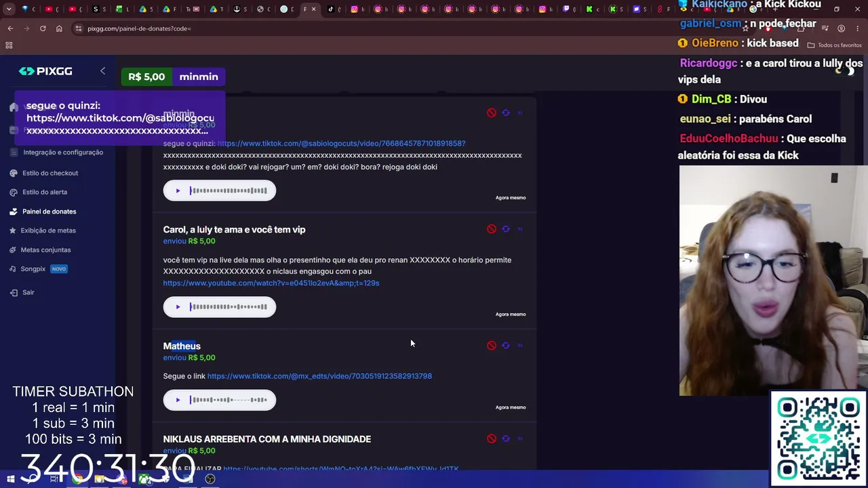The height and width of the screenshot is (488, 868).
Task: Click the NIKLAUS ARREBENTA COM A MINHA DIGNIDADE title
Action: (267, 439)
